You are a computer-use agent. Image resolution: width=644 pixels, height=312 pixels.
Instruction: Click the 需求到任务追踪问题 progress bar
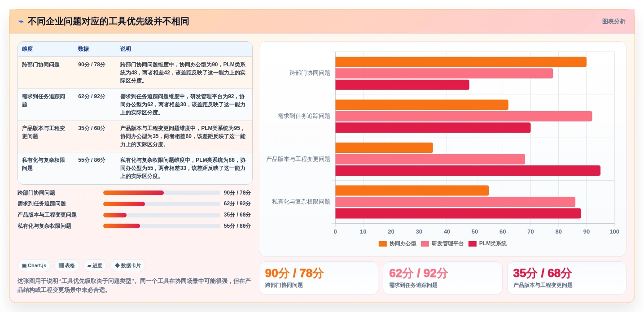pyautogui.click(x=162, y=204)
